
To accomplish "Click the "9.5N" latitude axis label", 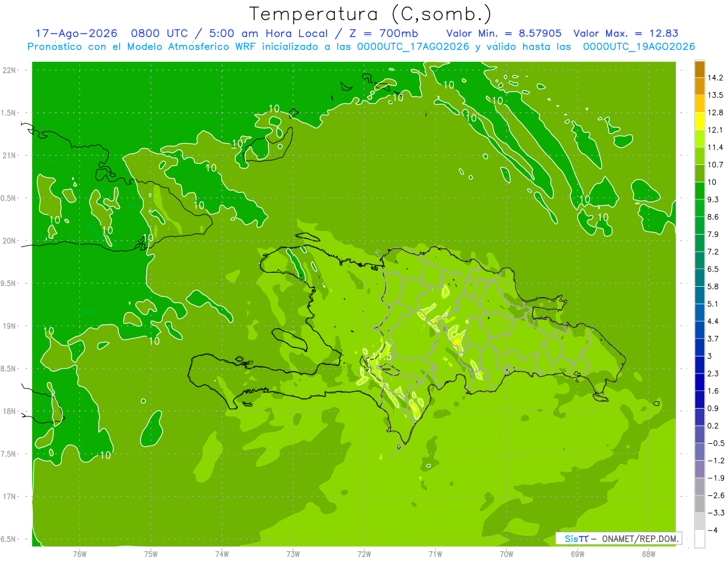I will click(x=9, y=284).
